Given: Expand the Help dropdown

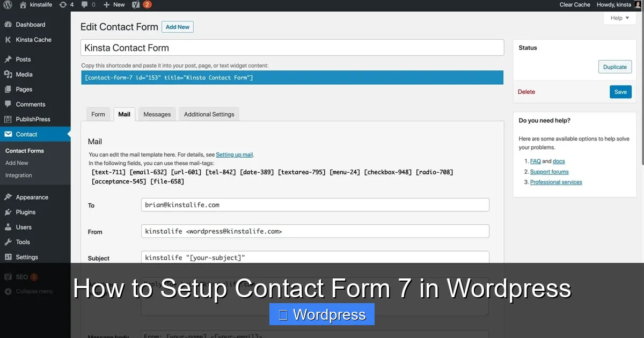Looking at the screenshot, I should click(620, 18).
